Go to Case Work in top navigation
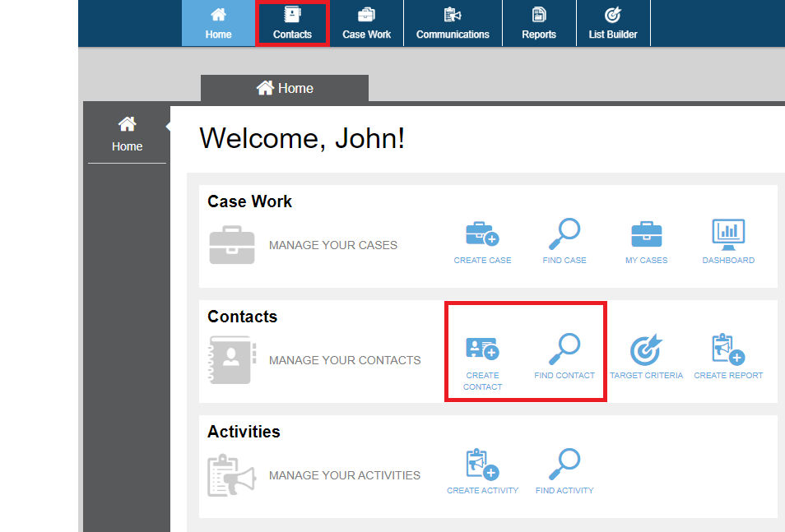 coord(366,23)
